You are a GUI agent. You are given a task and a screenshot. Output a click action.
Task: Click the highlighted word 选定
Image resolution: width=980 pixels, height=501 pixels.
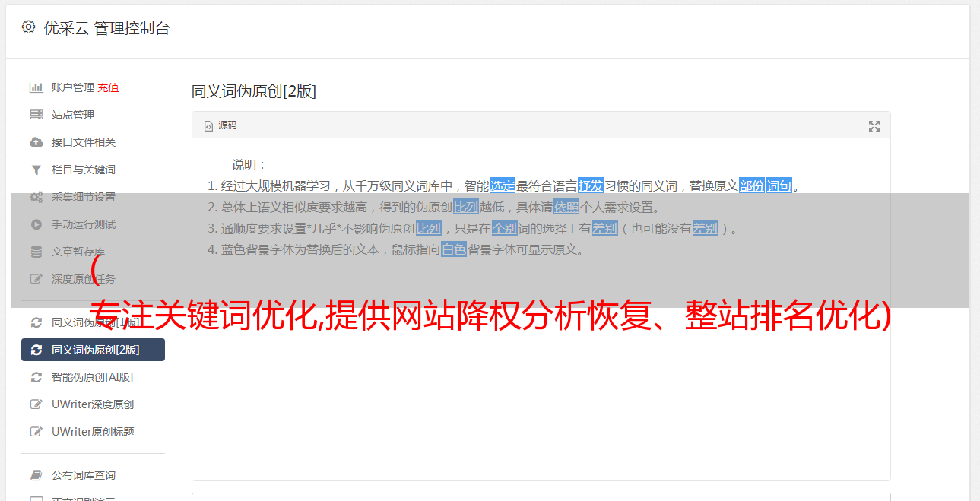tap(503, 185)
